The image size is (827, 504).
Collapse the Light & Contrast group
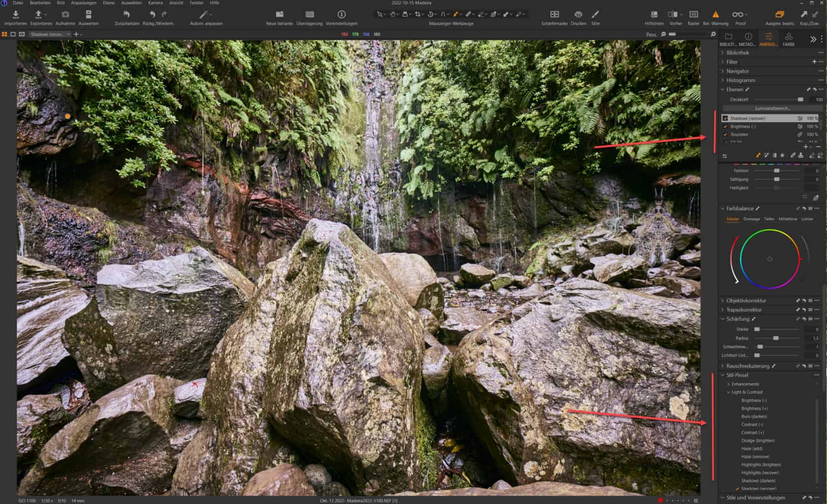[729, 392]
